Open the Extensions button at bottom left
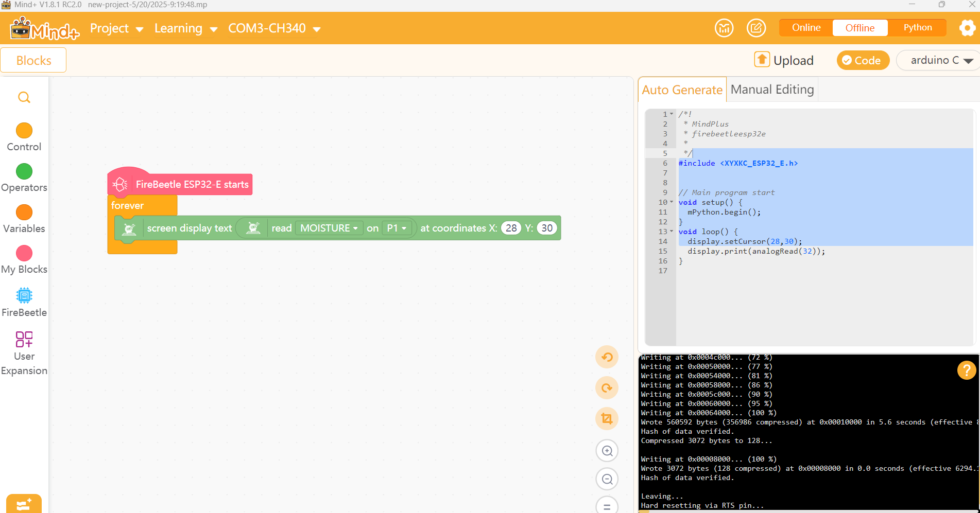Screen dimensions: 980x513 (24, 504)
